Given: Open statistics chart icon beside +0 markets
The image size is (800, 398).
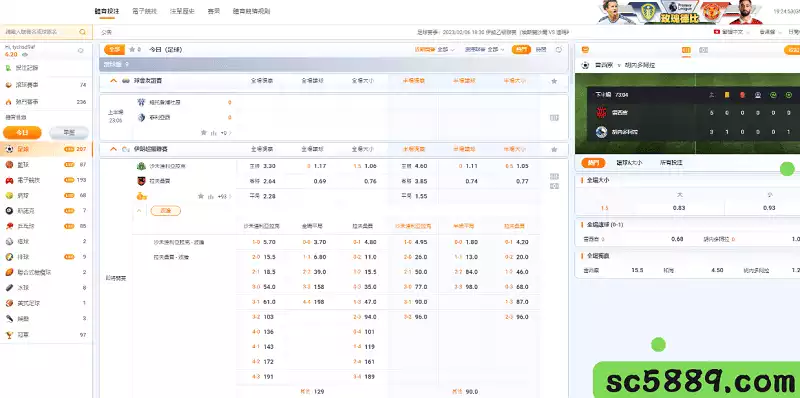Looking at the screenshot, I should coord(213,133).
